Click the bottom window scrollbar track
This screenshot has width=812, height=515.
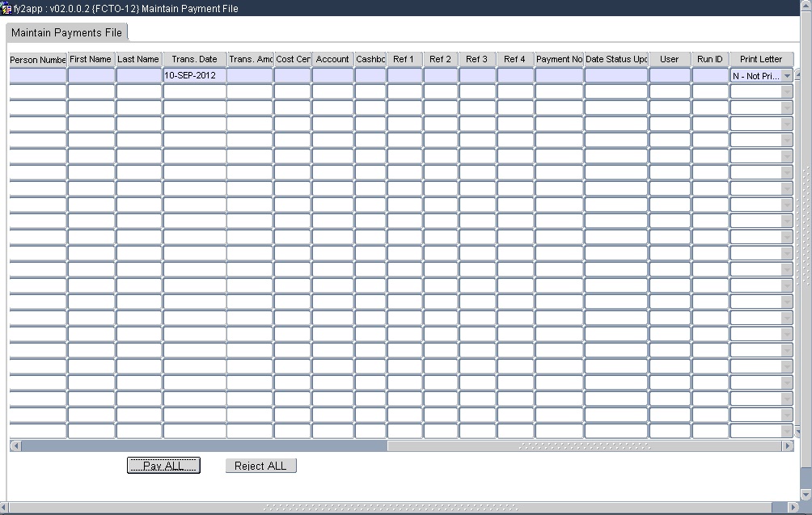[x=404, y=508]
